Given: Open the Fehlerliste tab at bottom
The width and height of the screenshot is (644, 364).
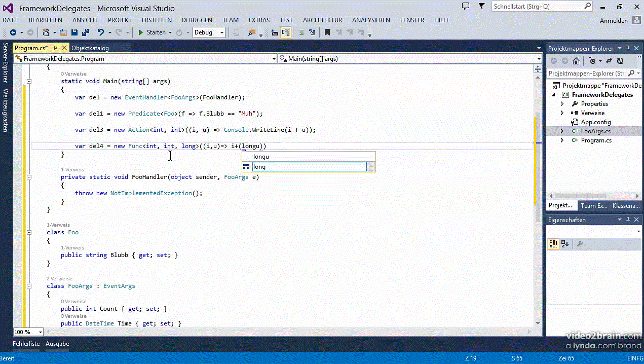Looking at the screenshot, I should (x=26, y=343).
